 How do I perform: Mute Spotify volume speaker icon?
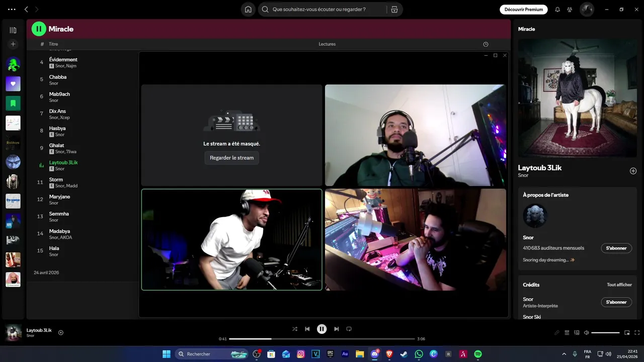[x=586, y=332]
